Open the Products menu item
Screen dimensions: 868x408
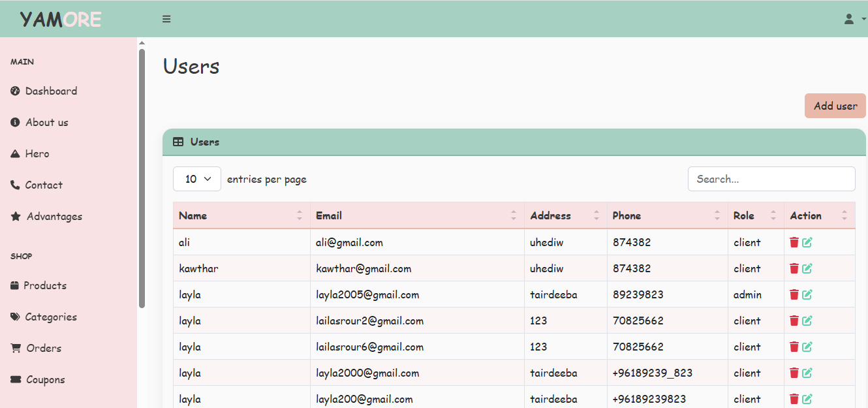click(44, 285)
